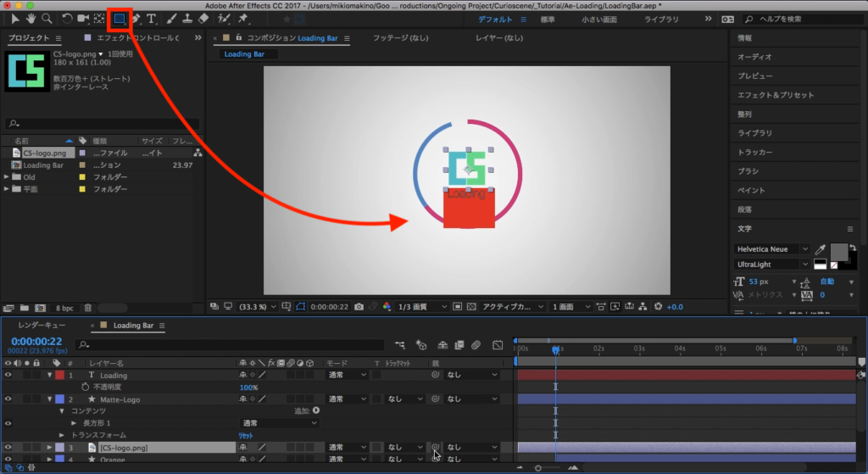Select the Rotation tool

[67, 18]
